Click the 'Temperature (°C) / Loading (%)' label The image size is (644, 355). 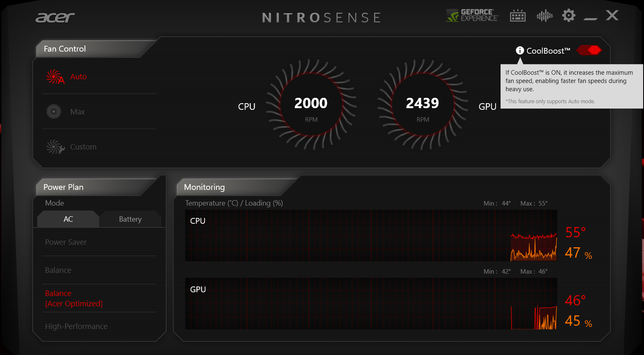click(234, 203)
